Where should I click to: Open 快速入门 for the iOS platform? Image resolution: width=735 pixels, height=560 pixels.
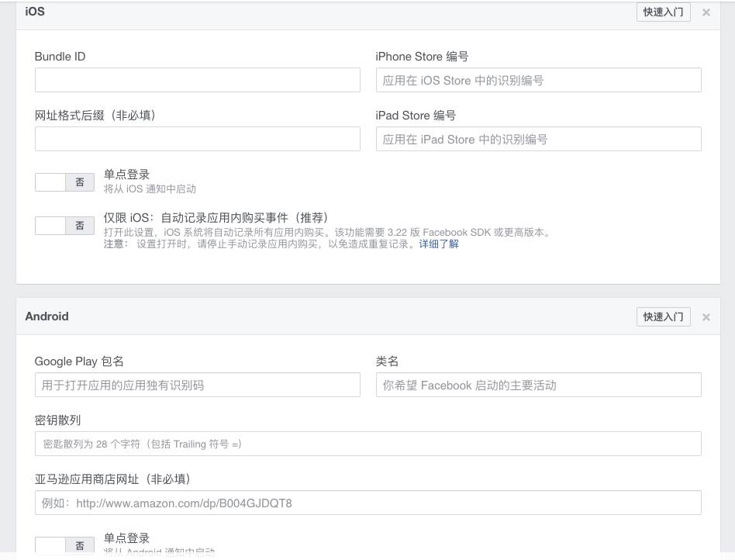663,12
